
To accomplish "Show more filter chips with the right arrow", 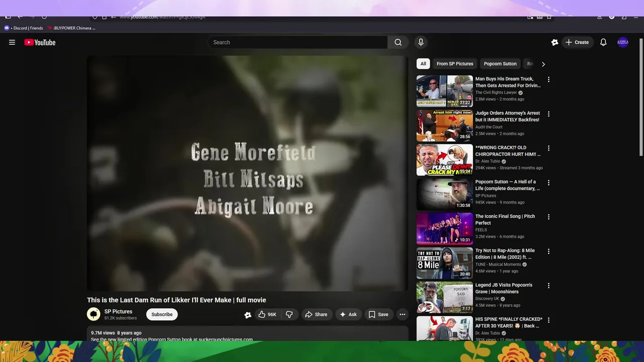I will pos(543,64).
